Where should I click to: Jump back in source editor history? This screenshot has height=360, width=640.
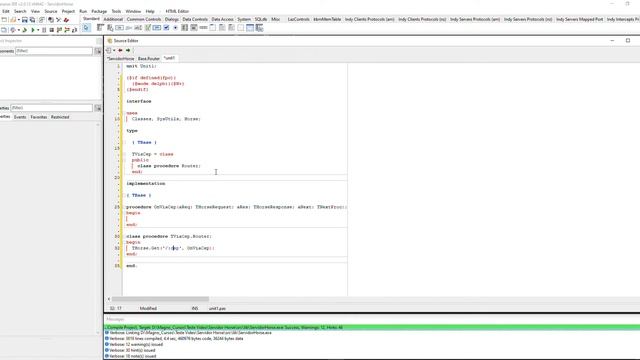tap(120, 50)
